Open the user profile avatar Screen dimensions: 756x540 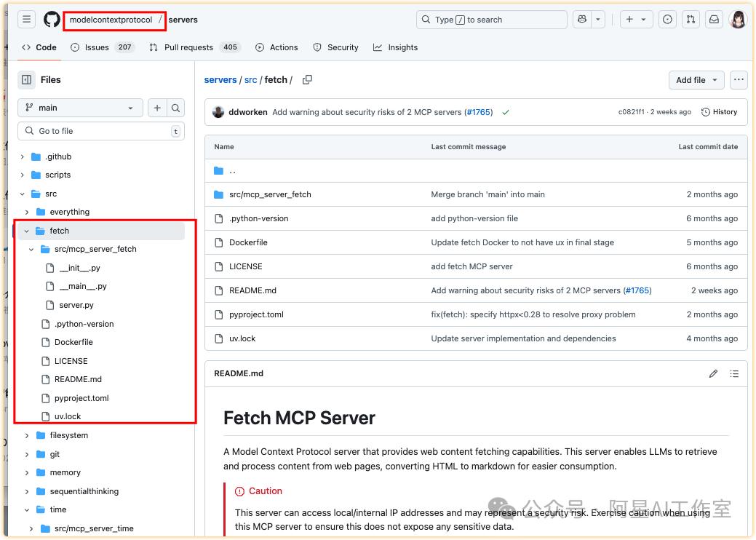click(x=738, y=20)
